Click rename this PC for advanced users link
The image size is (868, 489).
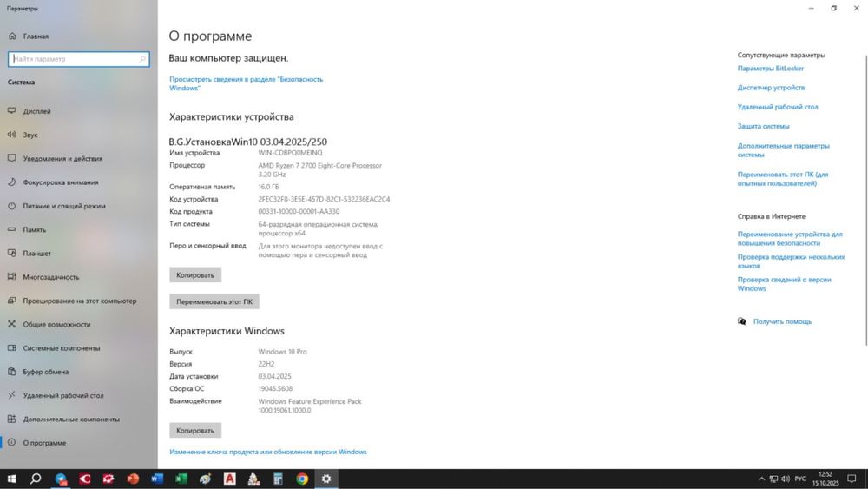point(783,179)
